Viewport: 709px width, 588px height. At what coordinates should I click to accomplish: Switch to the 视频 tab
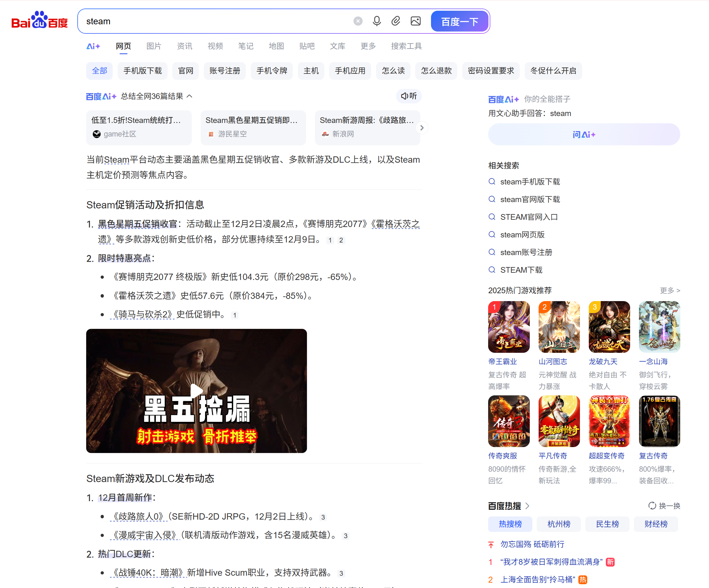215,46
